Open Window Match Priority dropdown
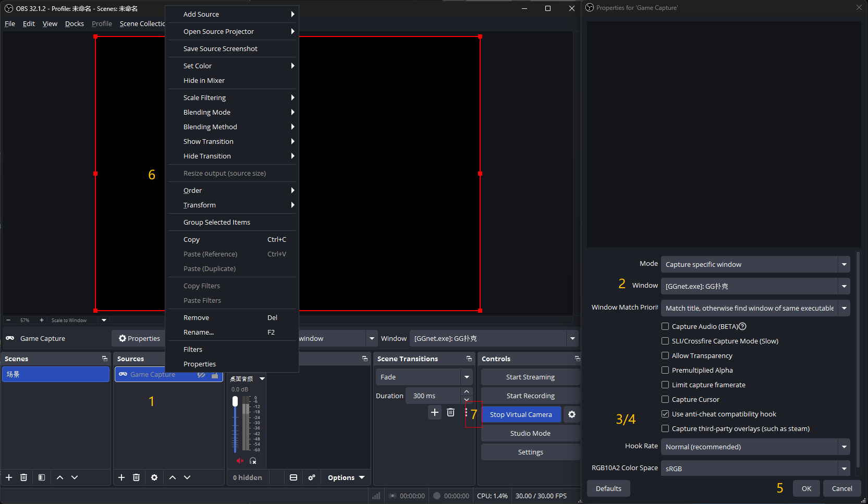868x504 pixels. (x=755, y=308)
